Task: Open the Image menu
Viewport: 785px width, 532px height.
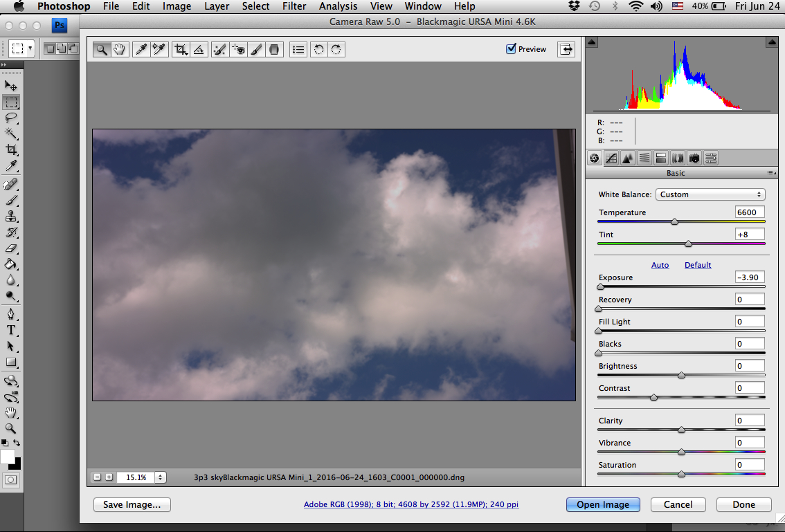Action: tap(177, 6)
